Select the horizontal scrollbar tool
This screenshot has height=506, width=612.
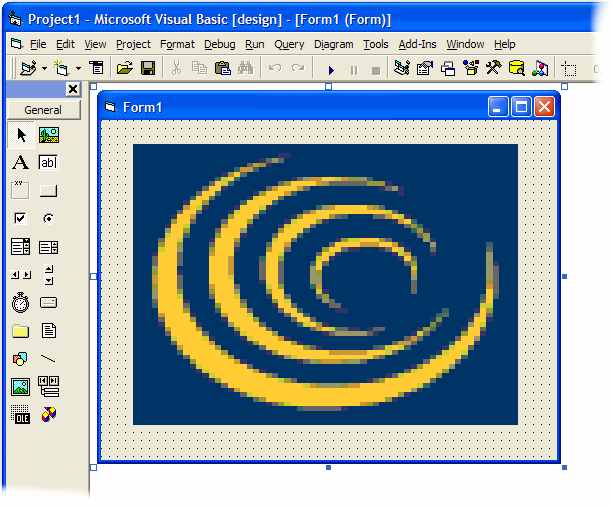(21, 275)
